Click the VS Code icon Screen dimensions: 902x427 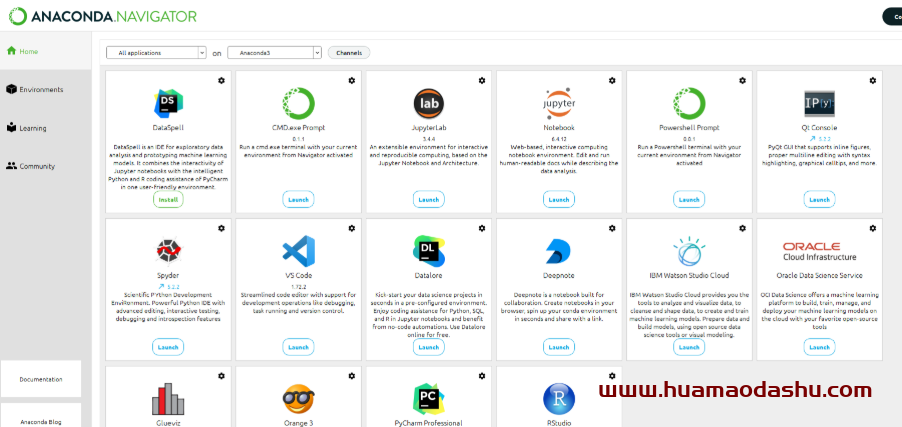coord(298,251)
